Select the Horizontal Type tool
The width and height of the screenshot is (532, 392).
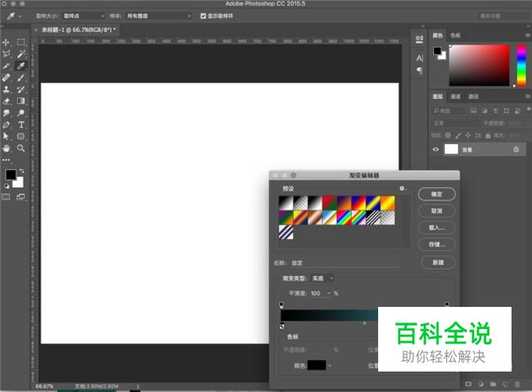[x=21, y=124]
